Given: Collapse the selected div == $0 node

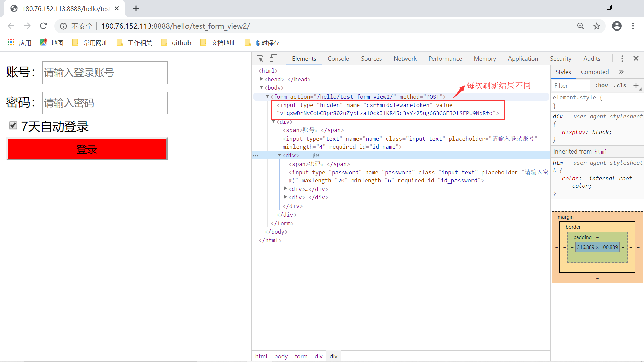Looking at the screenshot, I should pos(279,155).
